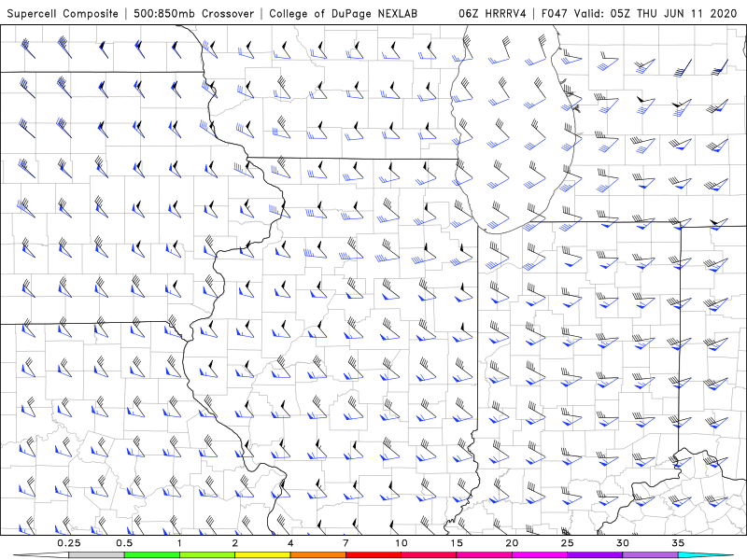Click the orange swatch between 4 and 7
The width and height of the screenshot is (747, 560).
[317, 555]
